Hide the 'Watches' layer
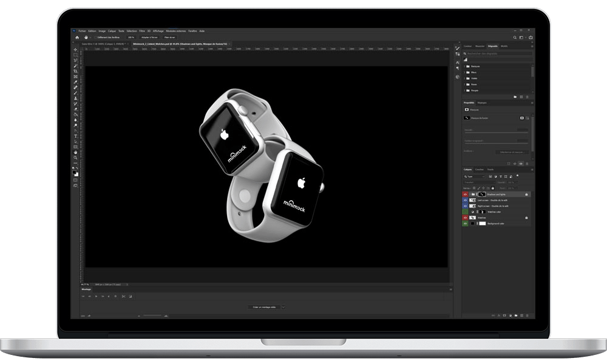The image size is (607, 364). pos(466,218)
